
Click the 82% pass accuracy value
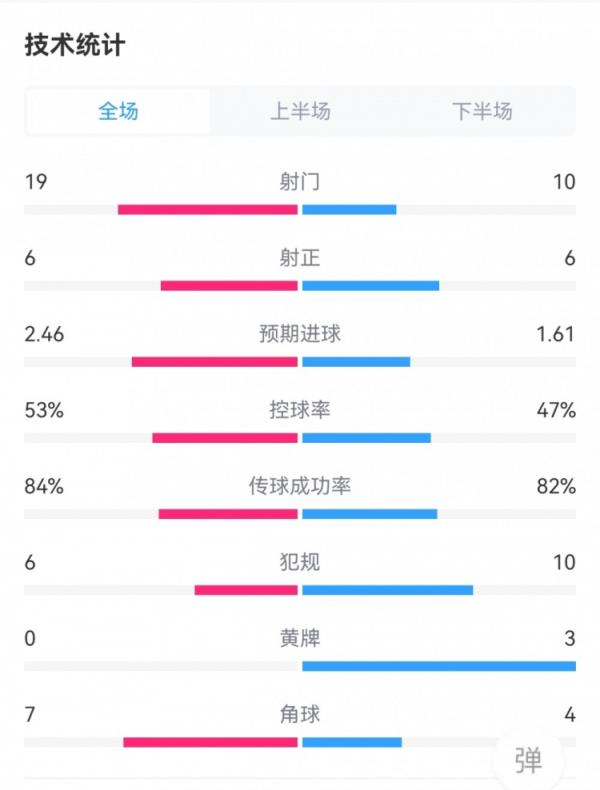(556, 486)
